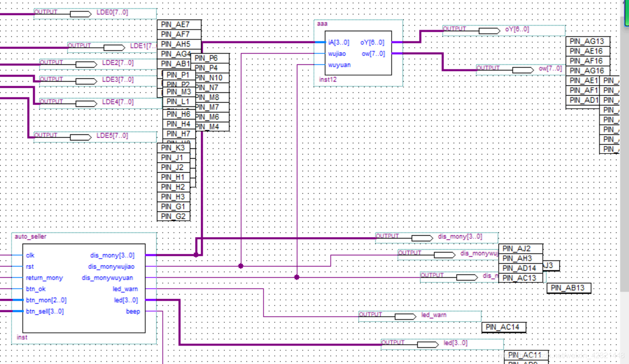This screenshot has height=364, width=629.
Task: Select the LDE2[7..0] output pin symbol
Action: pos(86,64)
